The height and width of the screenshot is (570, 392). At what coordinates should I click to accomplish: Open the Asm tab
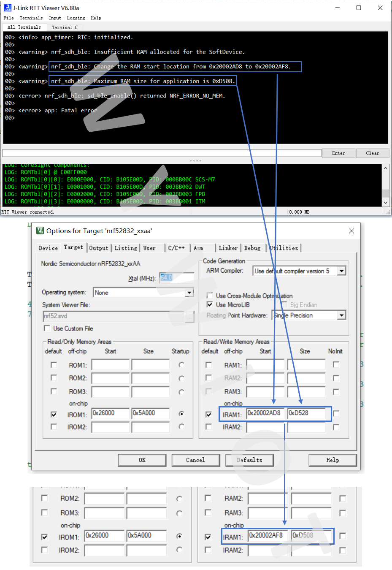click(199, 248)
